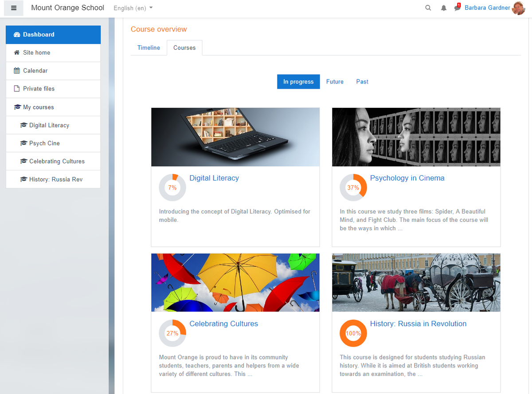The width and height of the screenshot is (532, 394).
Task: Open messages using the speech bubble icon
Action: (457, 9)
